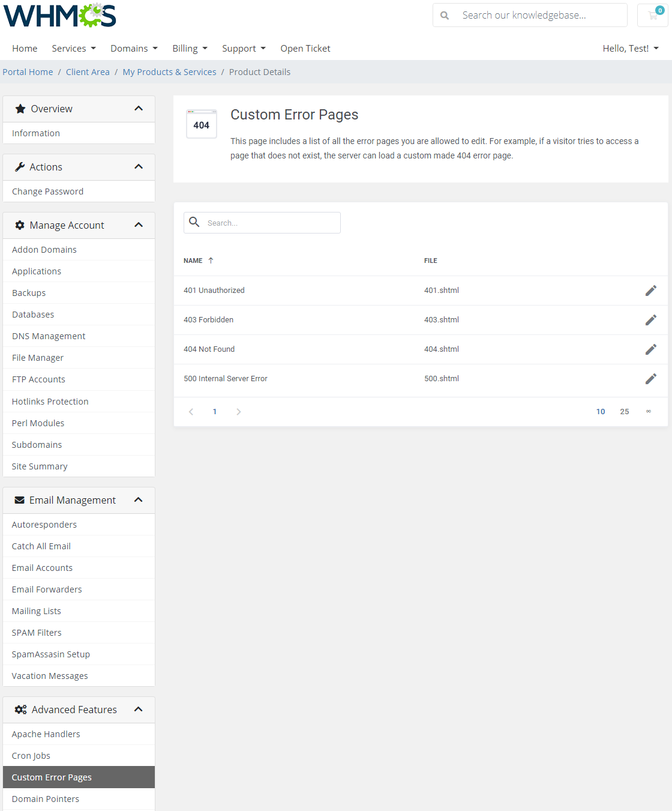672x811 pixels.
Task: Open Site Summary in the sidebar
Action: click(79, 466)
